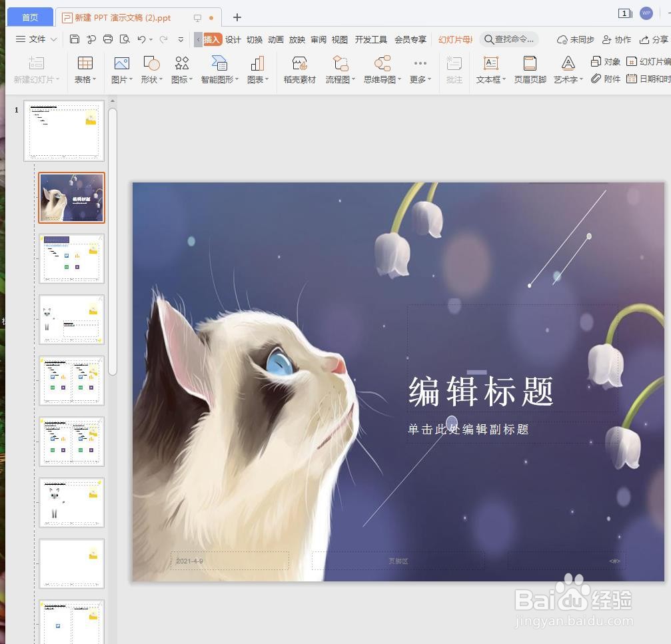671x644 pixels.
Task: Switch to the 设计 ribbon tab
Action: [x=233, y=40]
